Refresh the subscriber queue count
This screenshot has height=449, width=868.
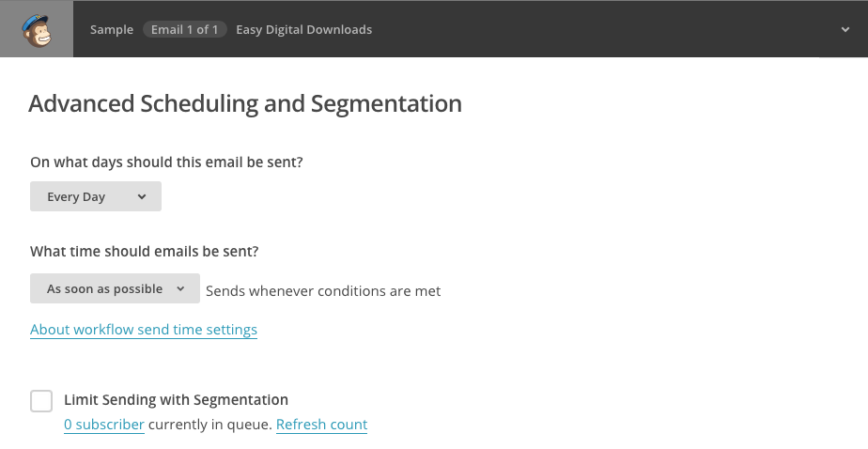[x=321, y=425]
